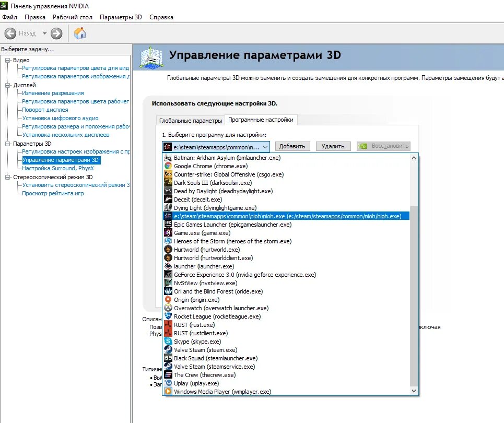Screen dimensions: 504x423
Task: Click the Batman: Arkham Asylum icon
Action: (168, 158)
